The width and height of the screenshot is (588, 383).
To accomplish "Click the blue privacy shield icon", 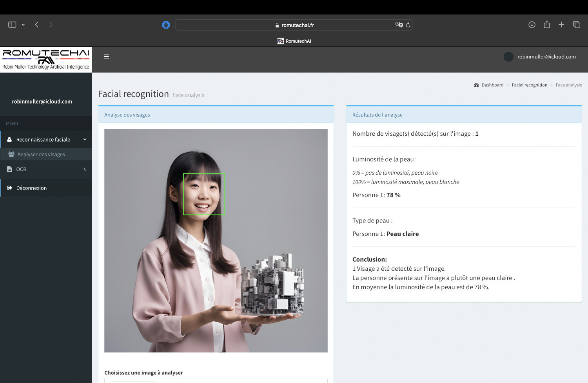I will 166,25.
